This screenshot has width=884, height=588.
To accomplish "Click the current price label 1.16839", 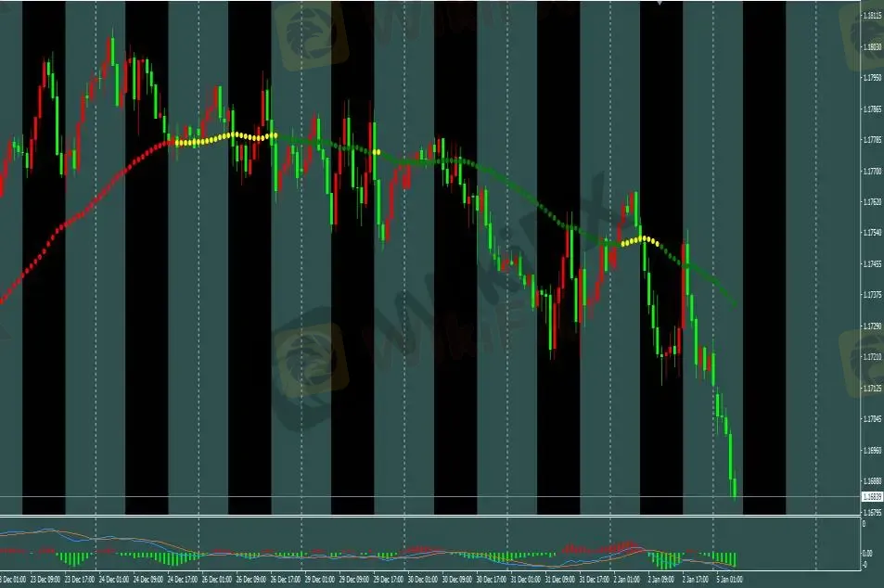I will pos(871,497).
